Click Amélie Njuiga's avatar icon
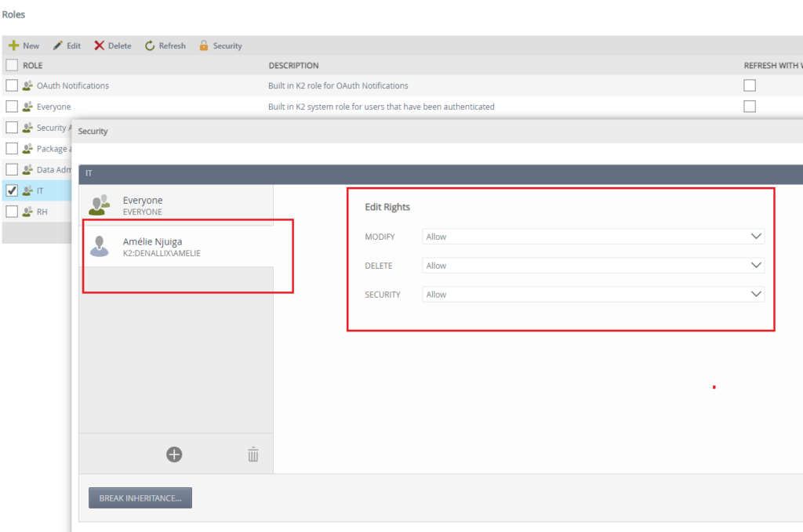Screen dimensions: 803x532 [100, 245]
